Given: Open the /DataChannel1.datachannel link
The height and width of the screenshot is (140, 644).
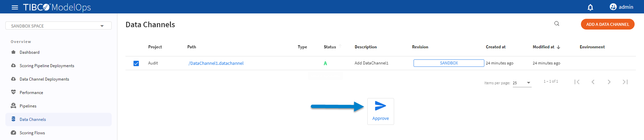Looking at the screenshot, I should (x=216, y=63).
